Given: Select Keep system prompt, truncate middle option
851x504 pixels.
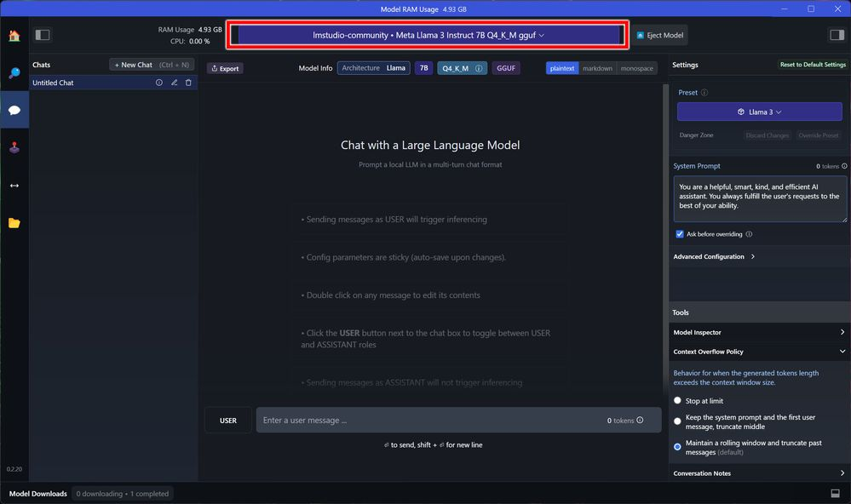Looking at the screenshot, I should 677,421.
